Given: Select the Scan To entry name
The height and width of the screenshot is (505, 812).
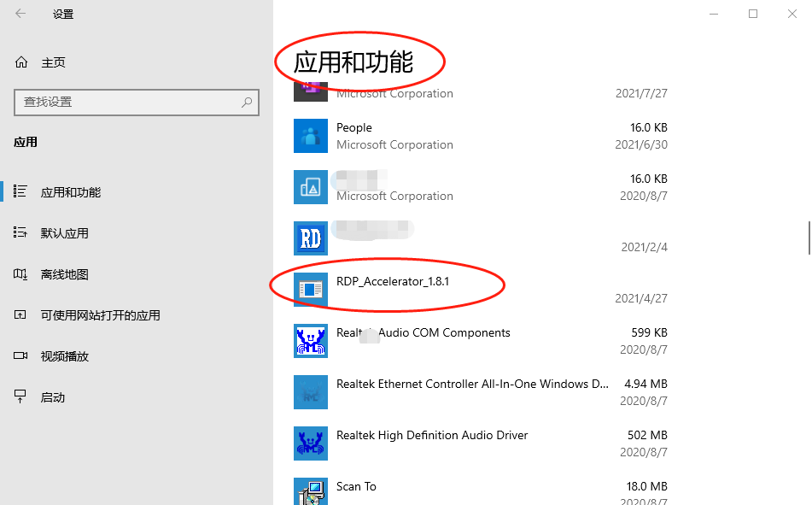Looking at the screenshot, I should click(x=356, y=487).
